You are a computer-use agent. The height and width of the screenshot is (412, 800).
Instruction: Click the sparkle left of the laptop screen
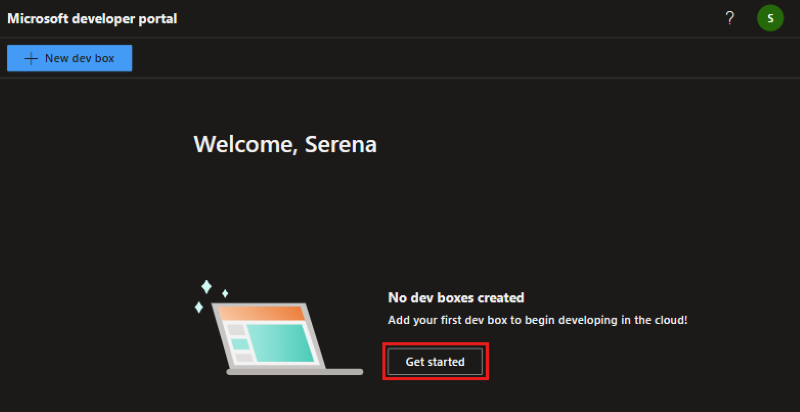click(198, 307)
